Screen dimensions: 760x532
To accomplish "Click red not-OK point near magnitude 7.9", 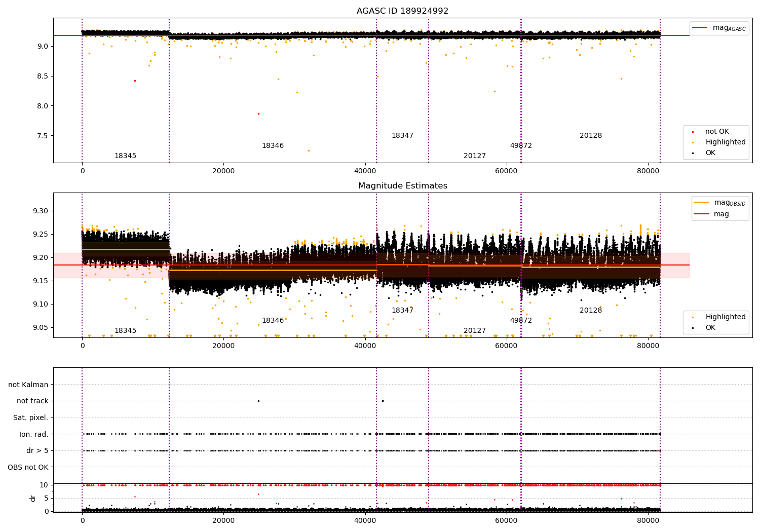I will pyautogui.click(x=258, y=113).
